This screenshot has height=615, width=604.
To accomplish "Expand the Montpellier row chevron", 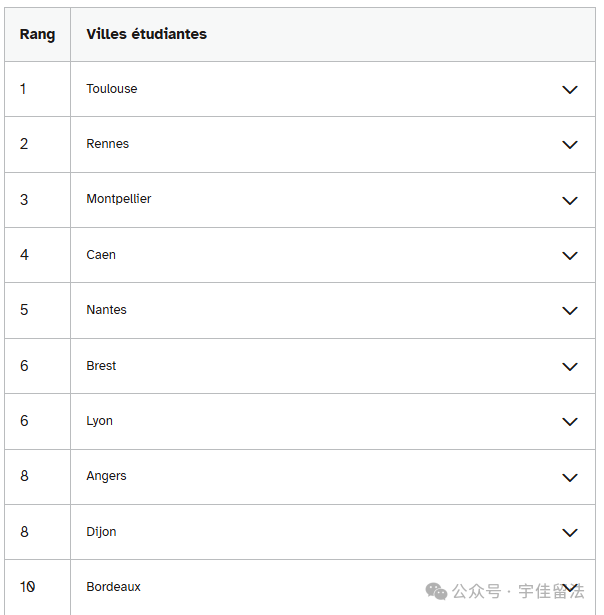I will 569,201.
